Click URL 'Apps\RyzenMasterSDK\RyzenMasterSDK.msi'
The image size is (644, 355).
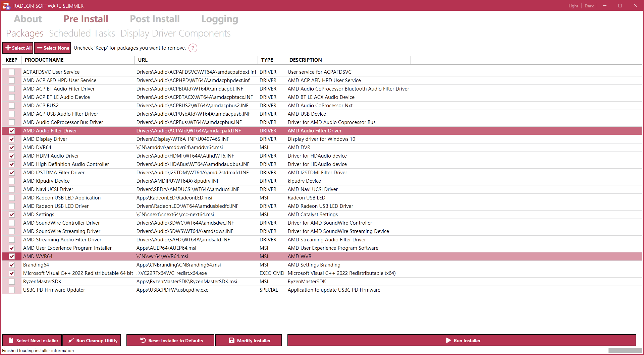click(x=187, y=282)
